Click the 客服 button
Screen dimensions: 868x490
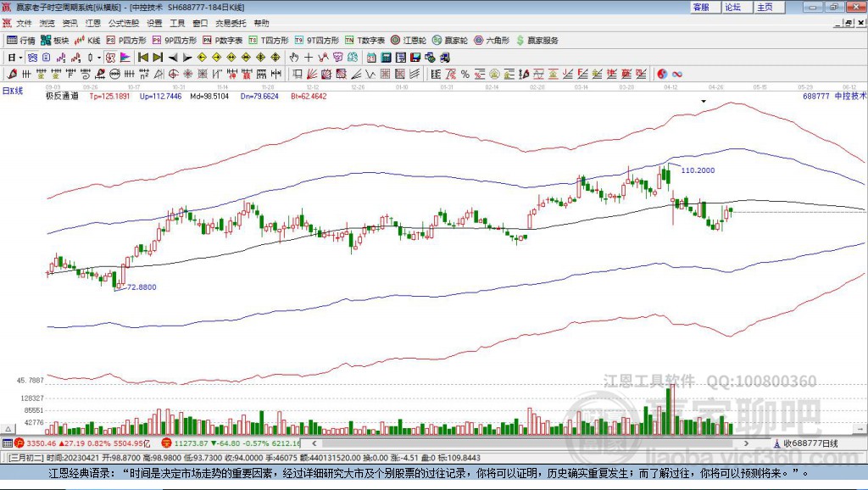pos(704,7)
